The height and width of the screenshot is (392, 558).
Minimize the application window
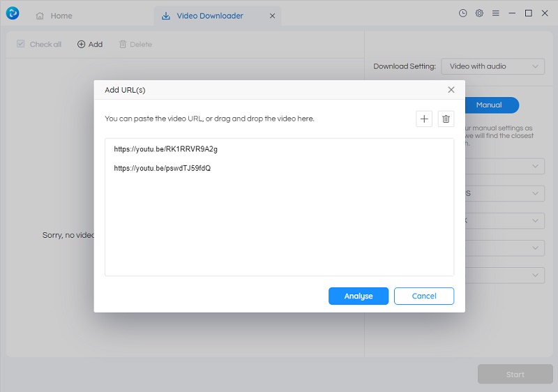tap(512, 13)
